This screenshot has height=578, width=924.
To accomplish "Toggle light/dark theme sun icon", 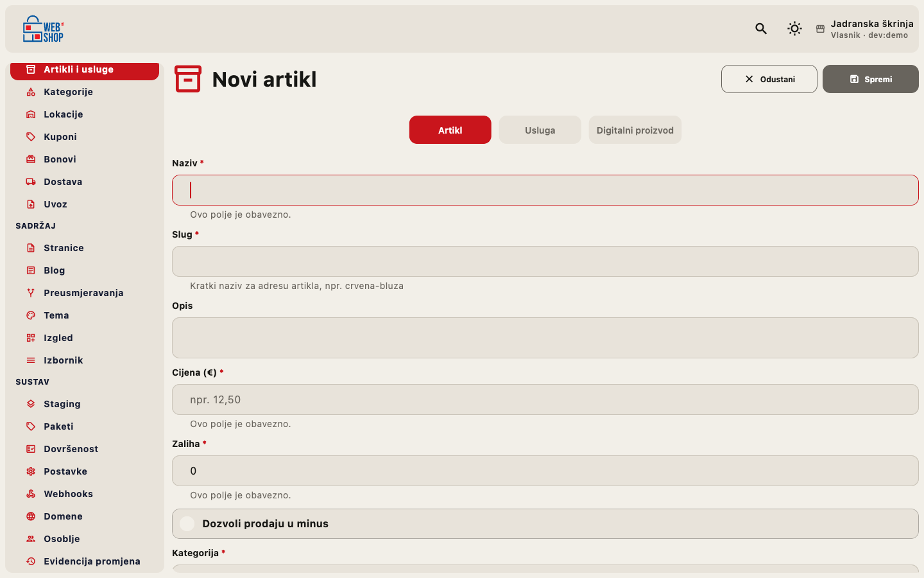I will (x=794, y=28).
